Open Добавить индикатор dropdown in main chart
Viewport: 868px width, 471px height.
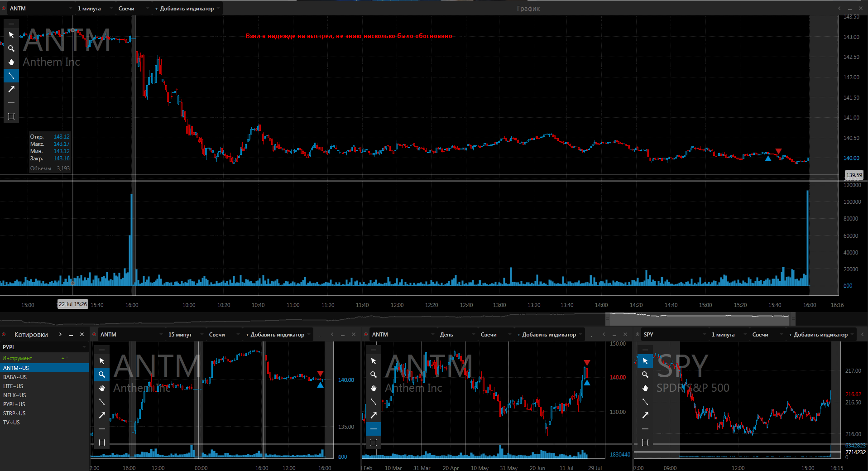[187, 9]
